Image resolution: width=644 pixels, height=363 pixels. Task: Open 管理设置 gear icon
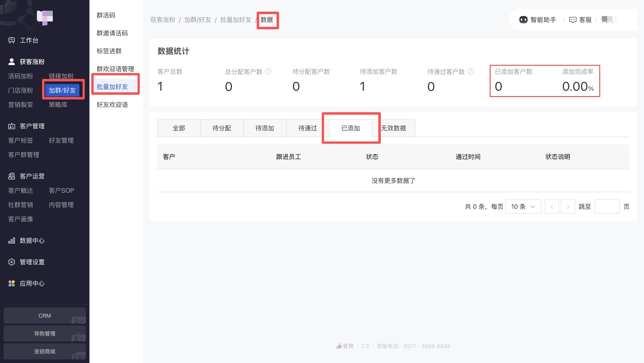[x=11, y=262]
